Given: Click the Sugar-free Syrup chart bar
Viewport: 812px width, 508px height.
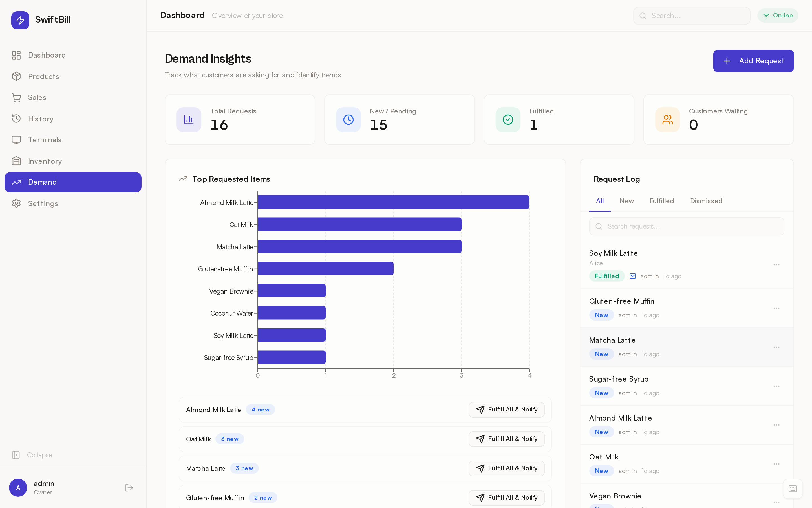Looking at the screenshot, I should click(x=292, y=358).
